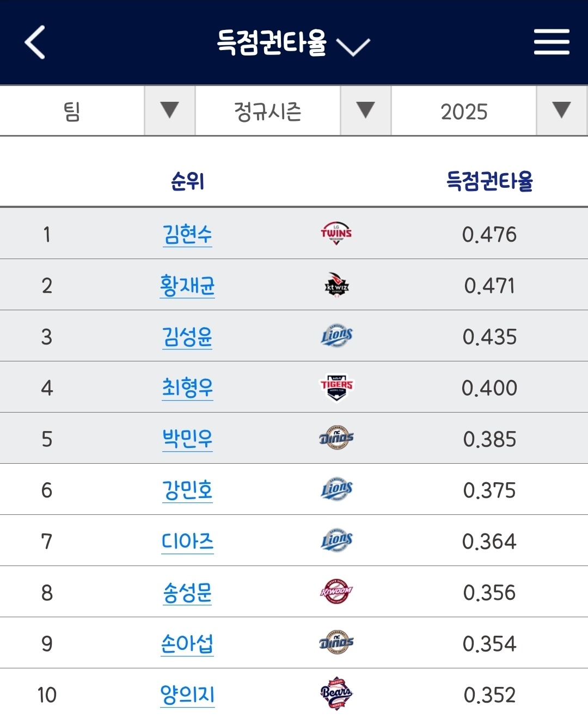Open the 정규시즌 season-type dropdown
This screenshot has height=719, width=588.
[x=365, y=110]
